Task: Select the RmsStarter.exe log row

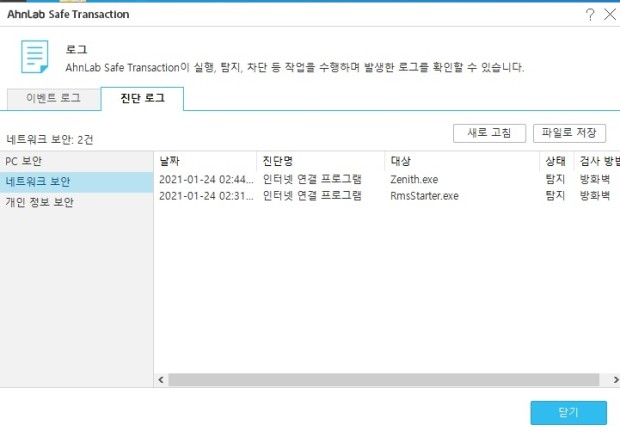Action: tap(387, 196)
